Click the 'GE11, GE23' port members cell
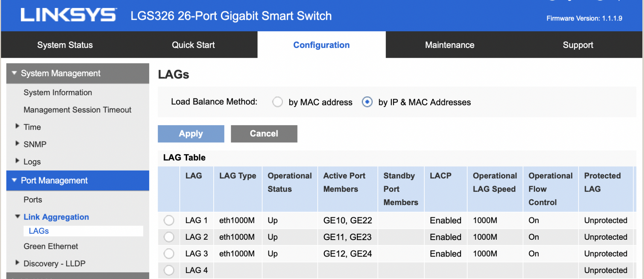Viewport: 644px width, 279px height. (347, 237)
